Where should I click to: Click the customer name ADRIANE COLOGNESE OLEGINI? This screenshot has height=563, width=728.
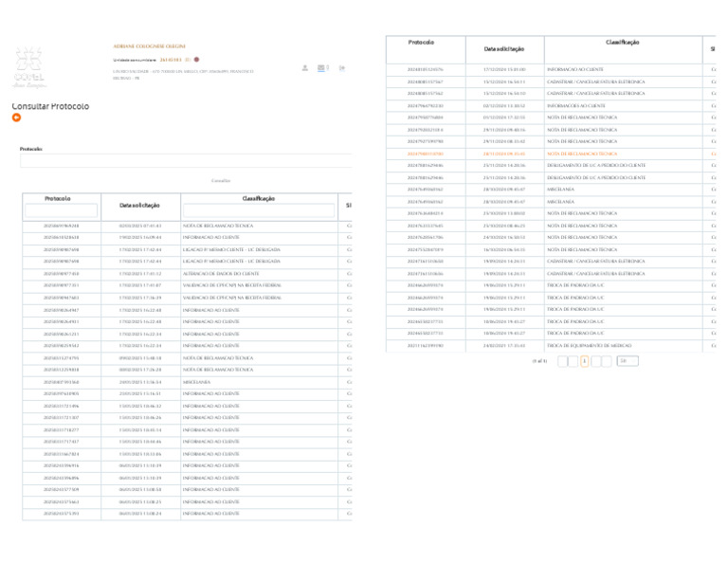pos(149,46)
